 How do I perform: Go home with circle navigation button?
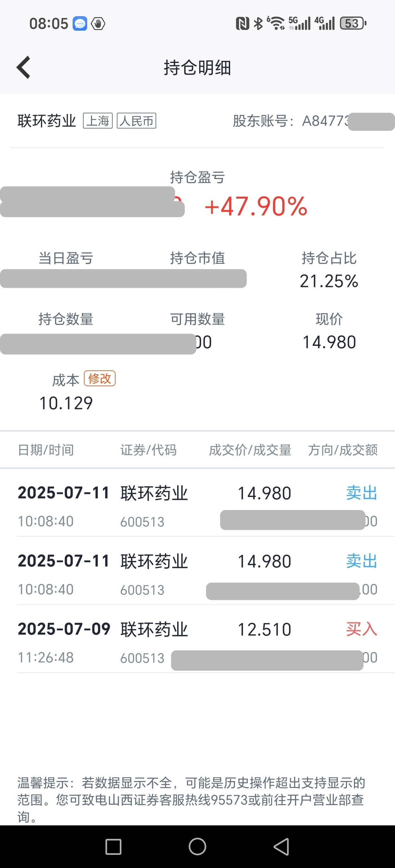click(x=197, y=846)
